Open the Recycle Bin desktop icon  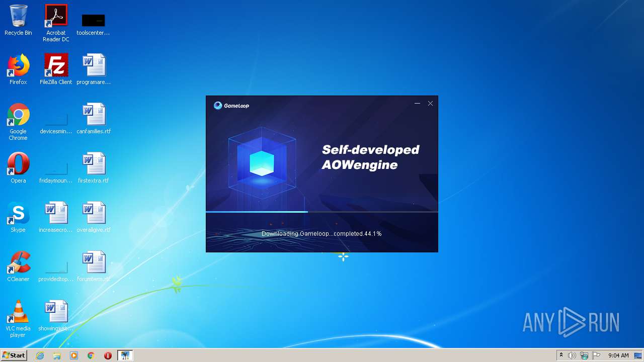18,20
